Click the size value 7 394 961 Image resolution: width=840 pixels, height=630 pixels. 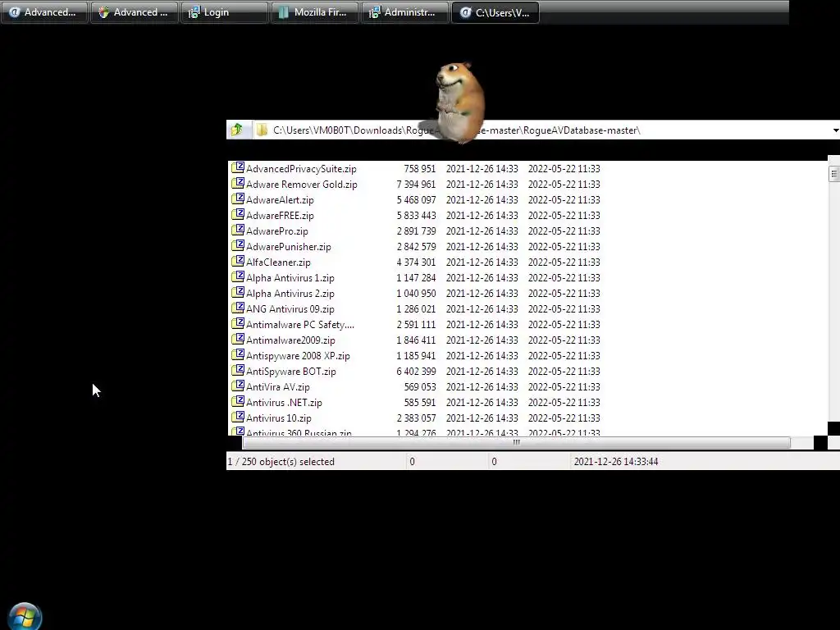coord(416,185)
